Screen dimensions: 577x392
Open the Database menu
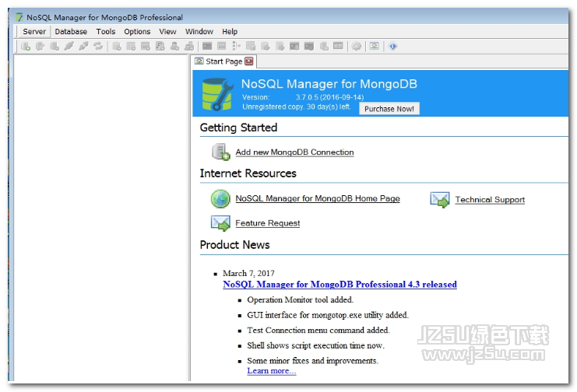(71, 32)
